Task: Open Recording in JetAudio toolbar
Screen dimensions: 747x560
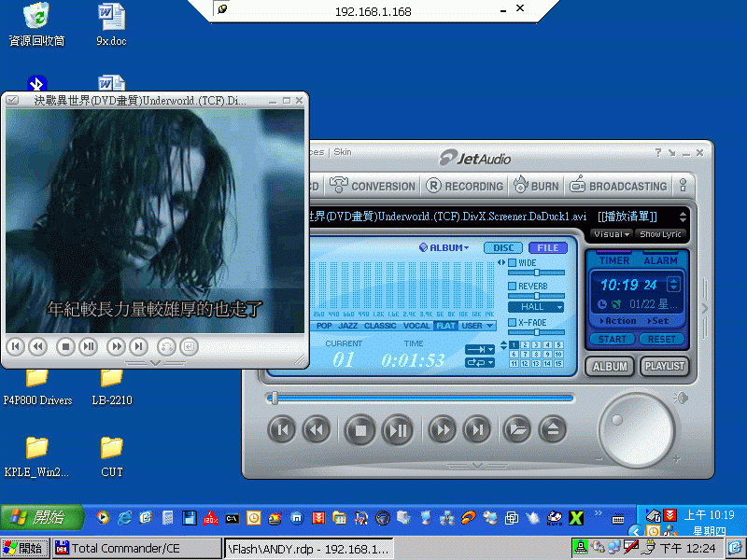Action: pos(464,186)
